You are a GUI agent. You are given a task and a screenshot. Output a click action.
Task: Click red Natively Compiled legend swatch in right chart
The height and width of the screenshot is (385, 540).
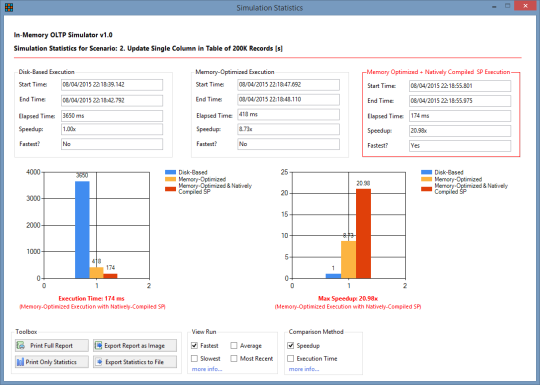click(x=426, y=189)
